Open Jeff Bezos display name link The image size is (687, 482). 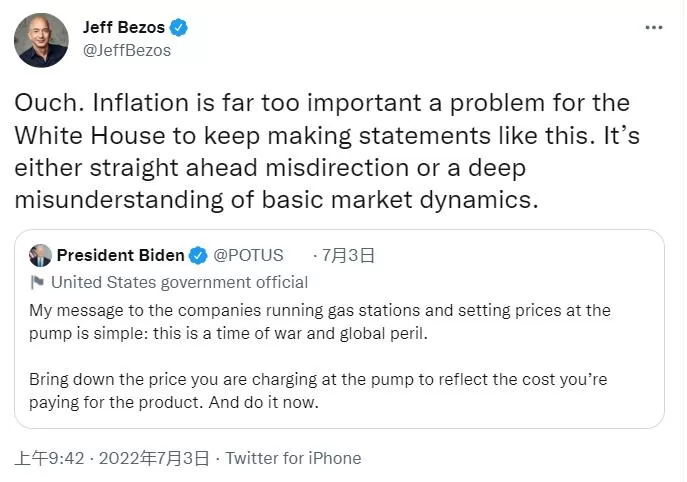[x=124, y=27]
